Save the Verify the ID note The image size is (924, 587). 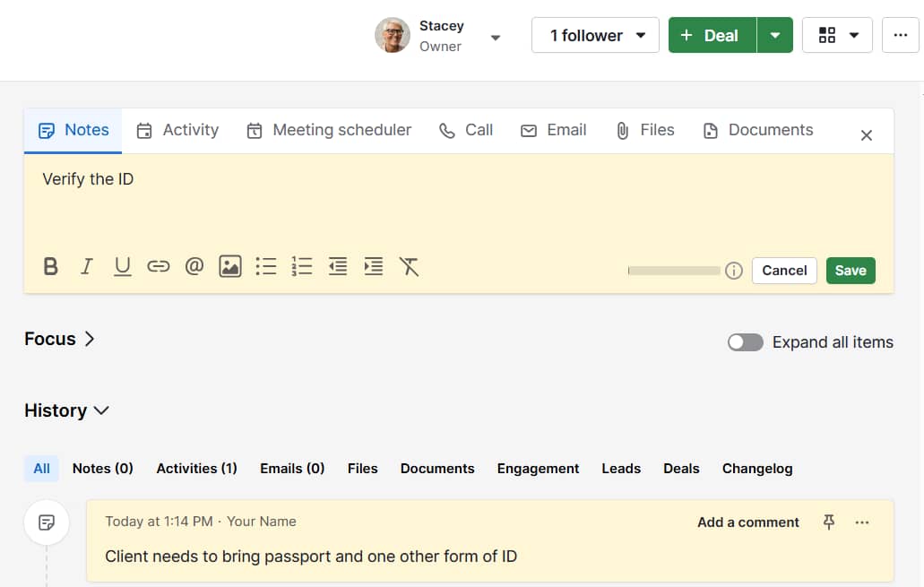pyautogui.click(x=850, y=270)
